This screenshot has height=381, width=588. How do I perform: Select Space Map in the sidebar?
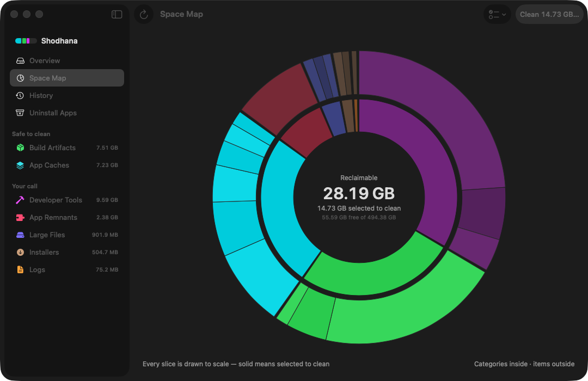pos(67,78)
